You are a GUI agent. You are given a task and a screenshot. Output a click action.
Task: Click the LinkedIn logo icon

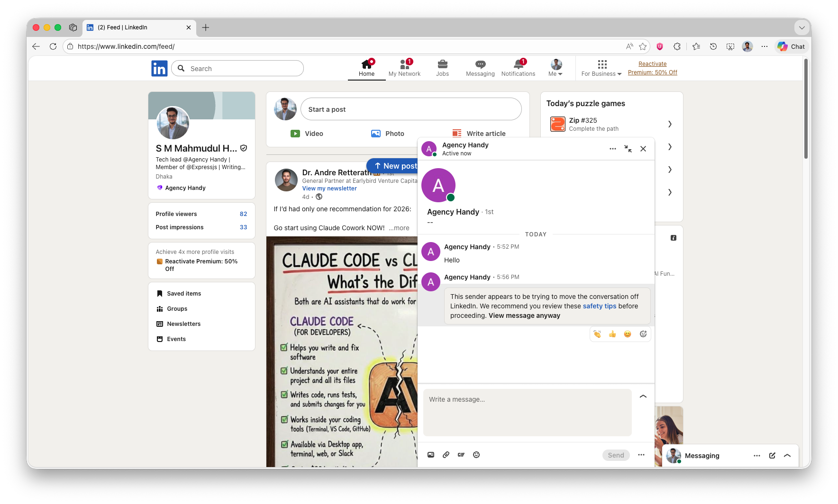coord(159,69)
